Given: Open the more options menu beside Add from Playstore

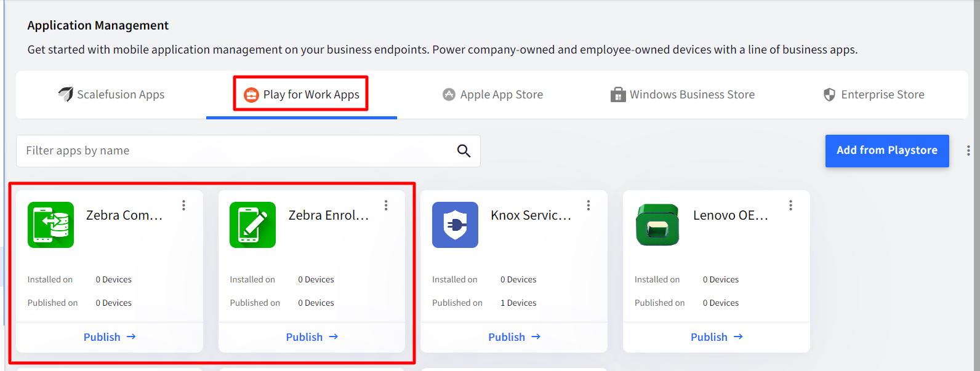Looking at the screenshot, I should (x=968, y=151).
